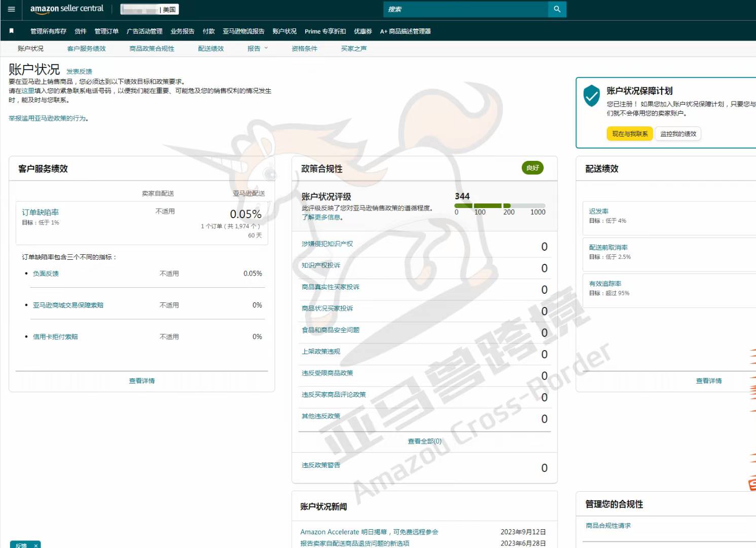Image resolution: width=756 pixels, height=548 pixels.
Task: Focus the 搜索 input field
Action: tap(465, 9)
